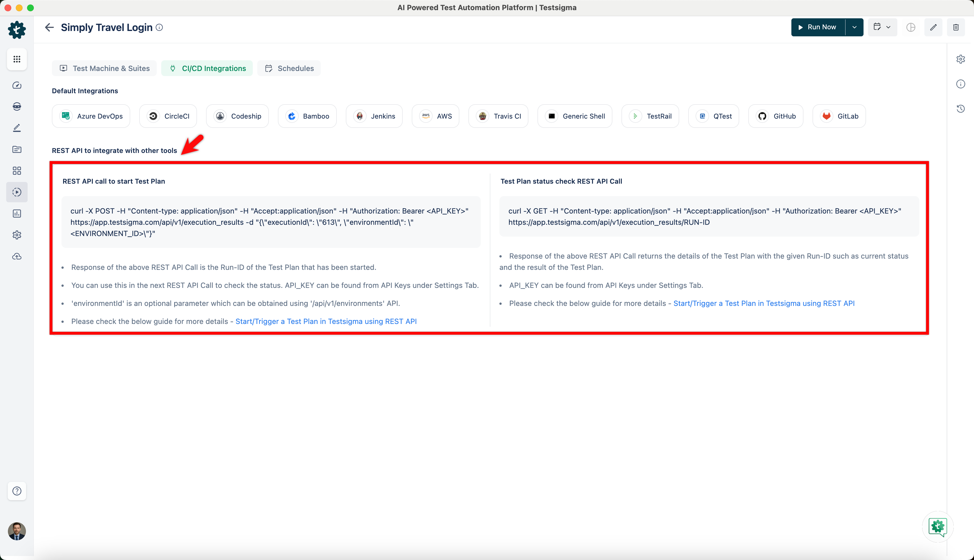Select the Elements grid icon in sidebar
Image resolution: width=974 pixels, height=560 pixels.
tap(17, 171)
